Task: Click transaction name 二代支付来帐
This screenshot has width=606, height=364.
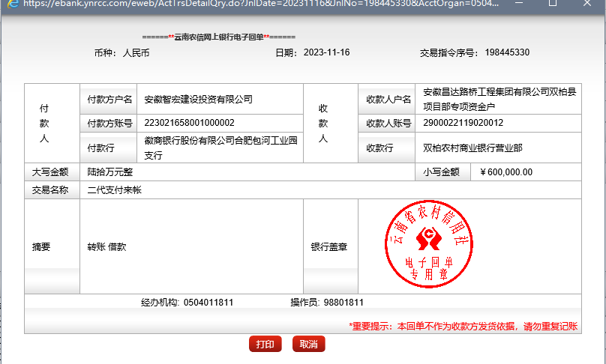Action: 115,190
